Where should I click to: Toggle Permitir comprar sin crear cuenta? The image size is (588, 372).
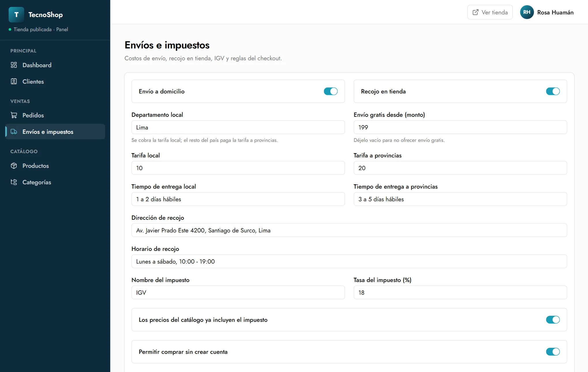coord(553,352)
